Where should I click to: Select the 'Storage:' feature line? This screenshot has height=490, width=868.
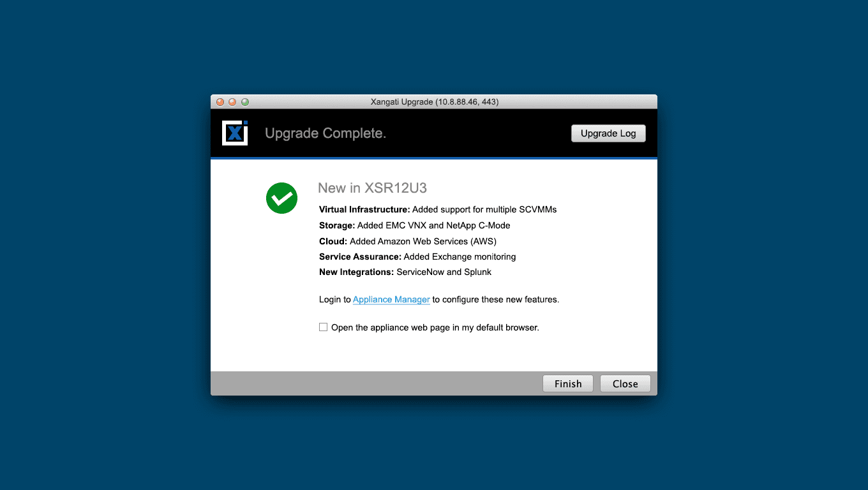pyautogui.click(x=415, y=225)
